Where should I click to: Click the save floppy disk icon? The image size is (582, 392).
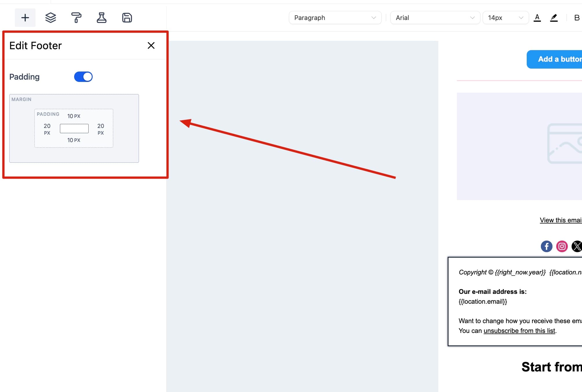coord(127,18)
